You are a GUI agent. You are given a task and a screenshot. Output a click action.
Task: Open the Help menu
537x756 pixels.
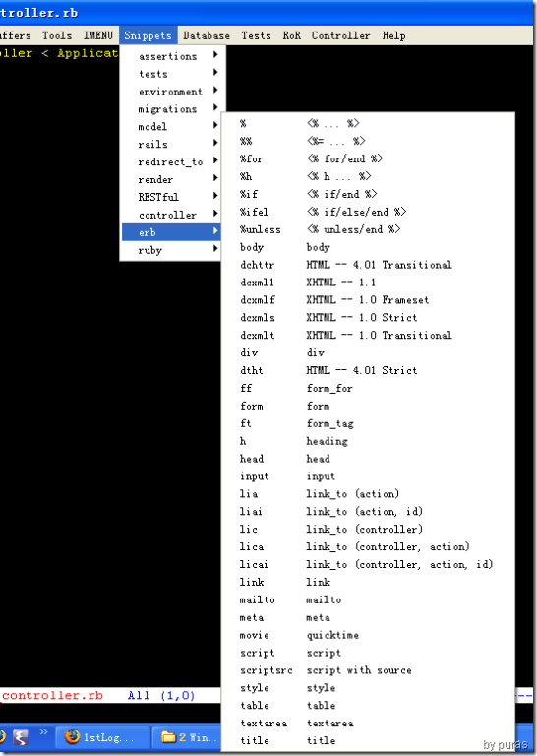(x=394, y=35)
